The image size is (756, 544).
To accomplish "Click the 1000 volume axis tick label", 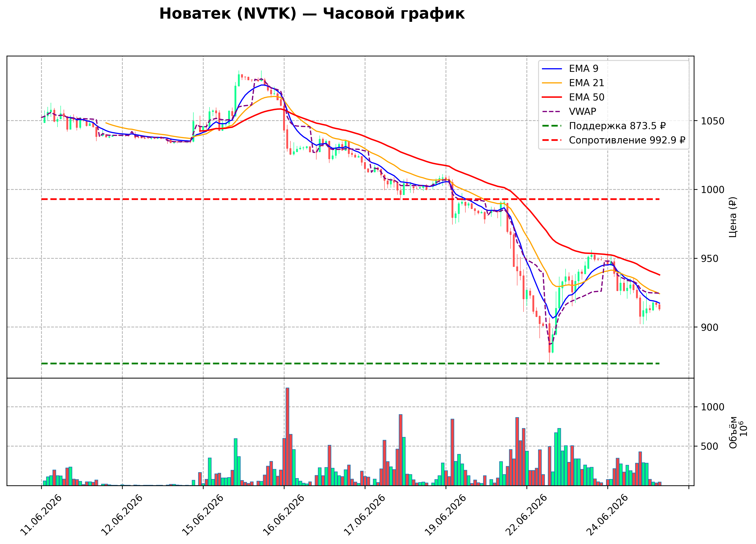I will [x=713, y=407].
